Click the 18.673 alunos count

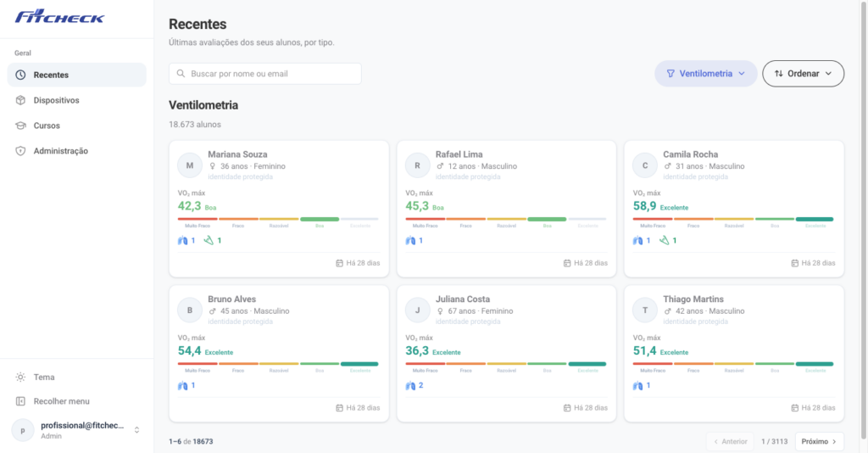[x=195, y=125]
